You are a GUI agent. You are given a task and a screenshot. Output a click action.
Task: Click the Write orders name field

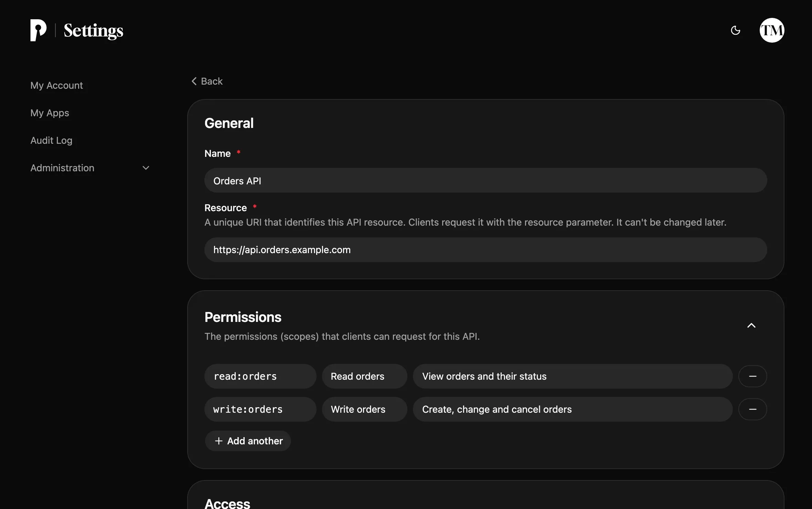click(x=364, y=409)
